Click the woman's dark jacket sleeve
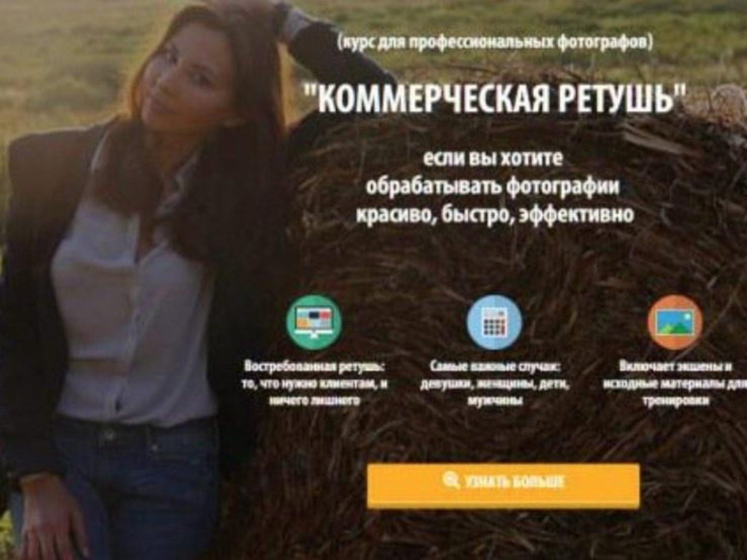Viewport: 747px width, 560px height. click(x=31, y=311)
